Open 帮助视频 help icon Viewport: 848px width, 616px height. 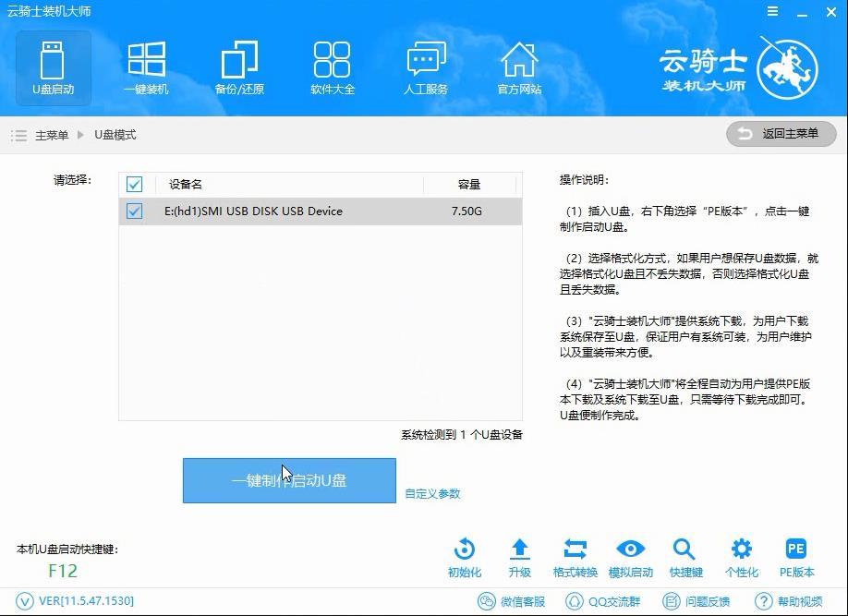[763, 601]
